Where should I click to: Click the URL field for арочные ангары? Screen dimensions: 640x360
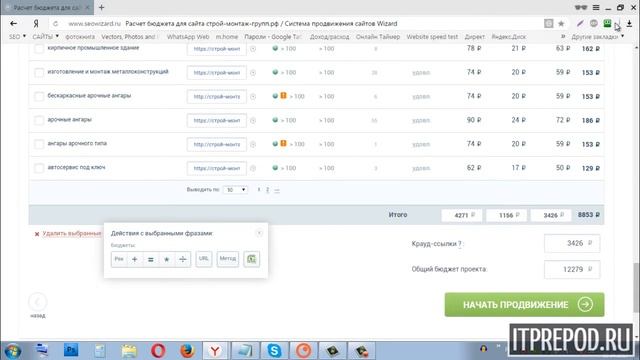tap(217, 120)
